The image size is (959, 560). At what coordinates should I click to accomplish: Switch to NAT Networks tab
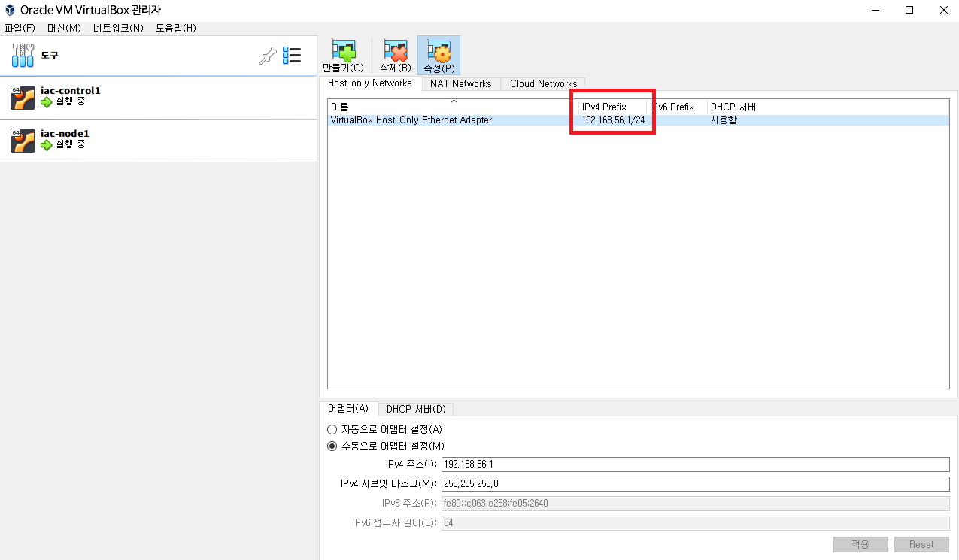tap(461, 84)
